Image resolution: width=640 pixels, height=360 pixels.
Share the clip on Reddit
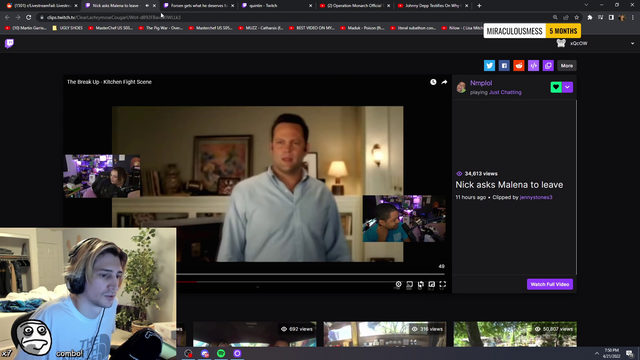point(518,65)
